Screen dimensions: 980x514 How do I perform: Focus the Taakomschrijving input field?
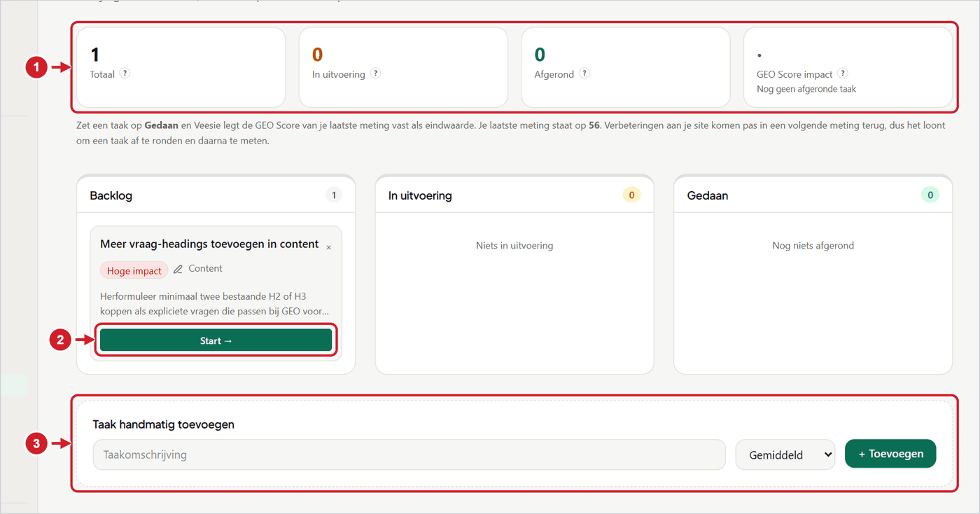click(x=409, y=454)
